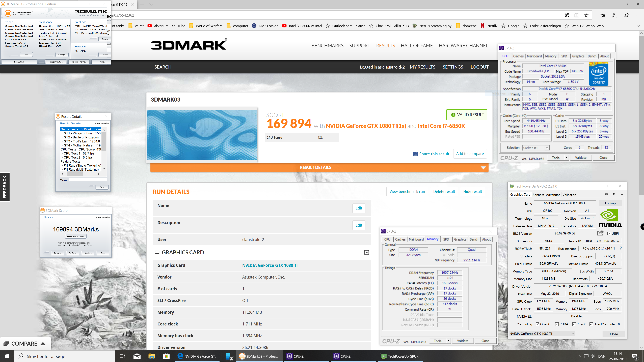Click the akvarium - YouTube bookmark

click(x=166, y=26)
